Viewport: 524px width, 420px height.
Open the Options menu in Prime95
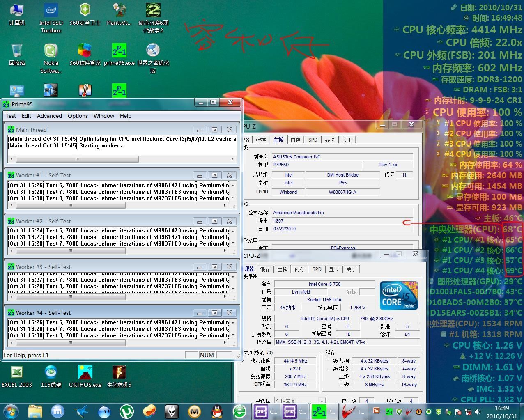(x=78, y=116)
